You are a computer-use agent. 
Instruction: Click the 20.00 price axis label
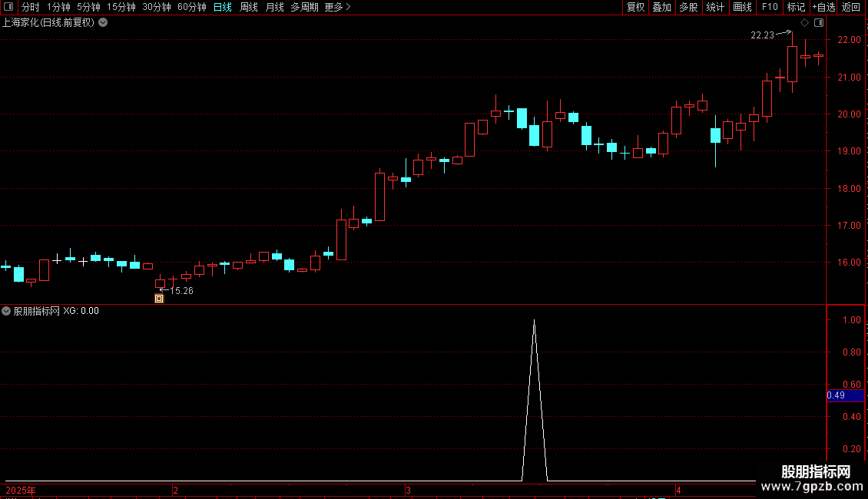coord(849,114)
